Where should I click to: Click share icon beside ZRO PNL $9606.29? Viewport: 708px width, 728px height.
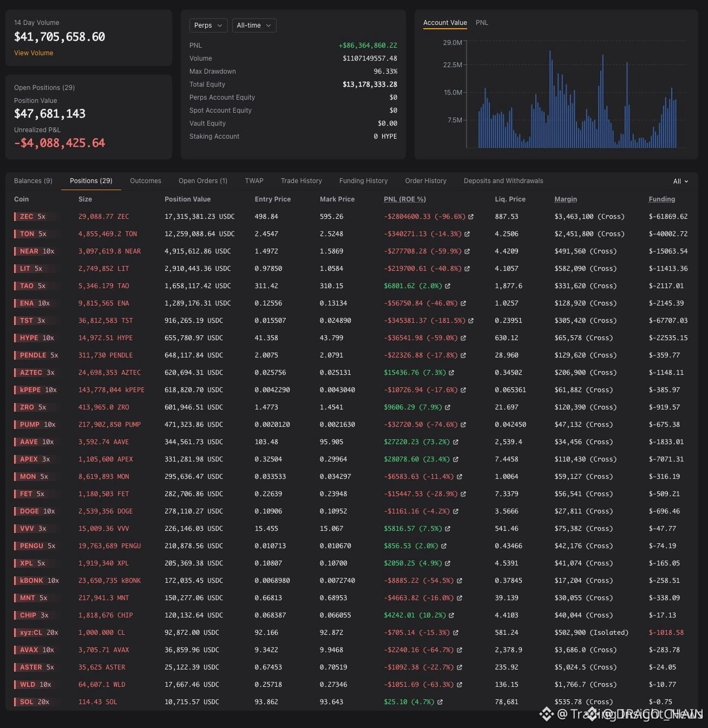coord(448,407)
